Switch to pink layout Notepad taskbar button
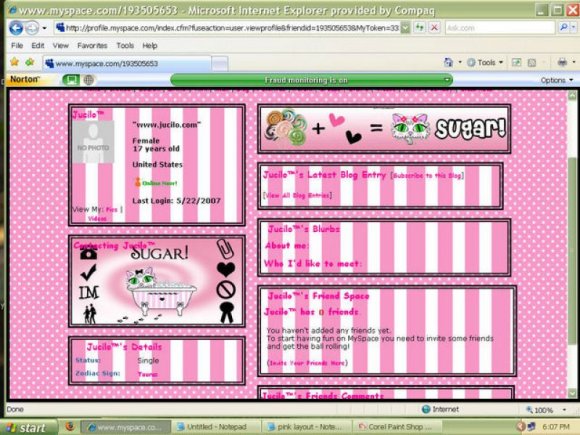580x435 pixels. [x=307, y=427]
